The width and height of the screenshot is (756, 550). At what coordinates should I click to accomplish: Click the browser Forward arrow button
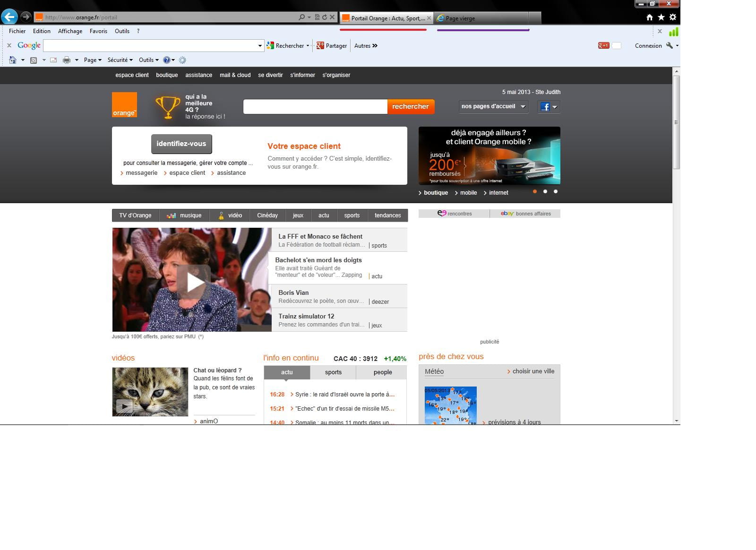26,17
